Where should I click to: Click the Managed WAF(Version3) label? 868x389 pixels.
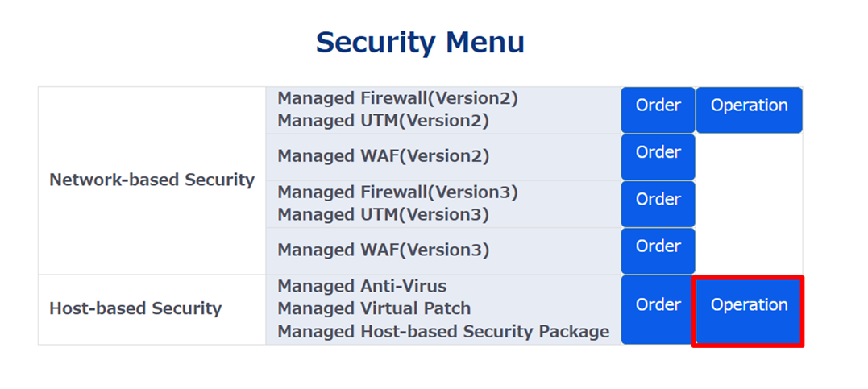(x=383, y=250)
